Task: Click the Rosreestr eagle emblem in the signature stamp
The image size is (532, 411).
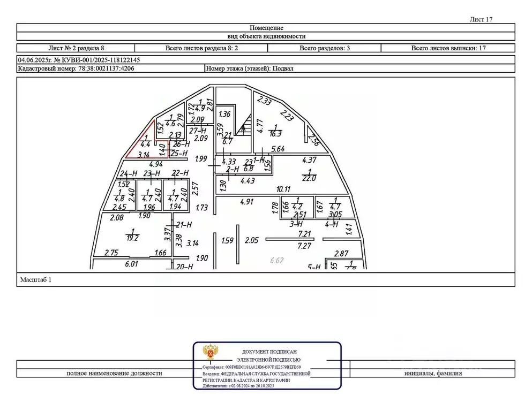Action: [x=209, y=353]
